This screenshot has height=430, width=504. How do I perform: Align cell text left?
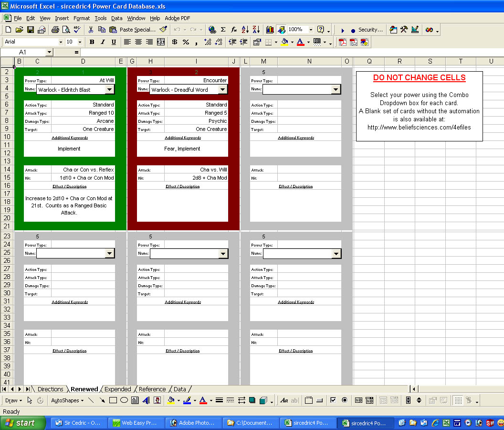tap(127, 42)
